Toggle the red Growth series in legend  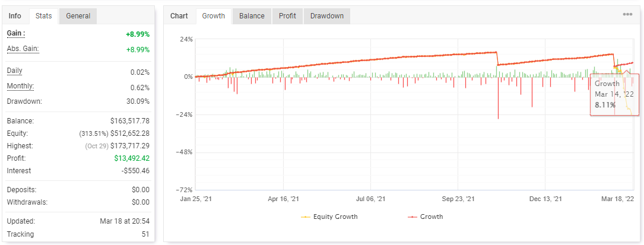point(425,217)
